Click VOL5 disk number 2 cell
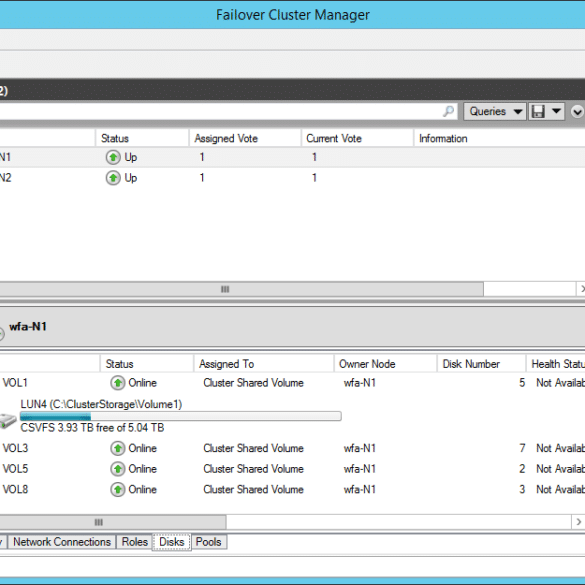 pyautogui.click(x=522, y=469)
